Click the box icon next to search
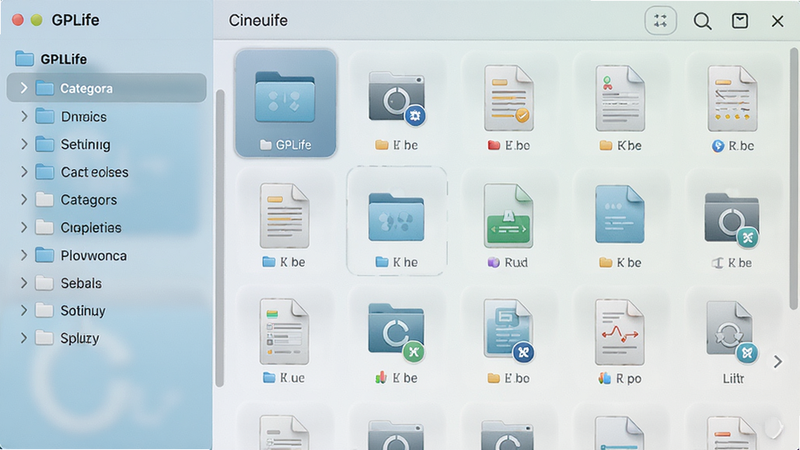Viewport: 800px width, 450px height. pos(740,21)
